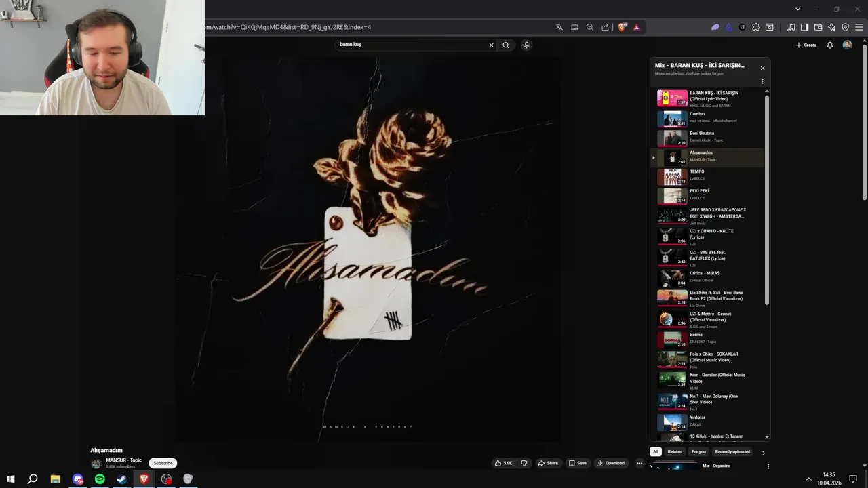Select the Related filter chip
Viewport: 868px width, 488px height.
[x=675, y=451]
